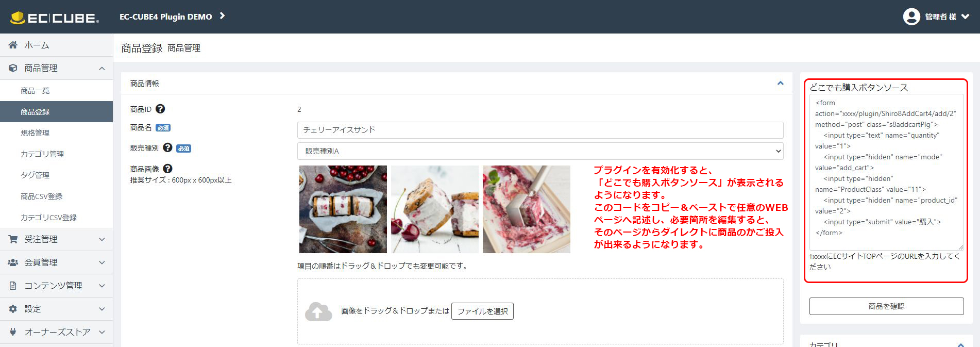This screenshot has width=980, height=347.
Task: Click the help icon beside 商品ID
Action: pos(160,109)
